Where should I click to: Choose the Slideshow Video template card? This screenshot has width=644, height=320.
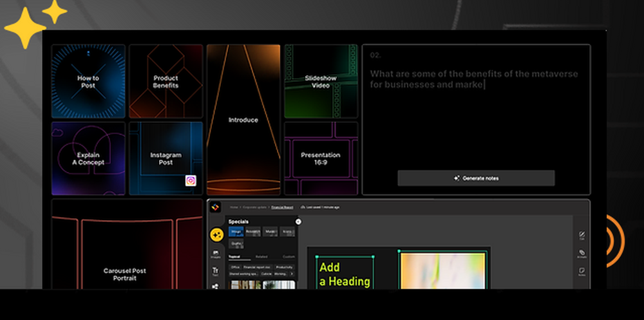[321, 81]
